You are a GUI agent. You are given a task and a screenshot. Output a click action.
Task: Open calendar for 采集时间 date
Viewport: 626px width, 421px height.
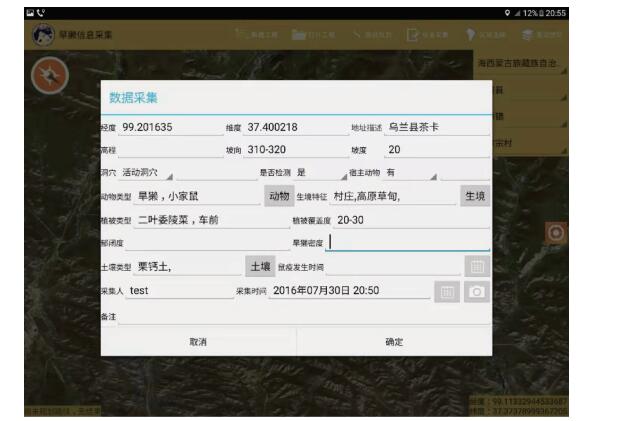(447, 292)
